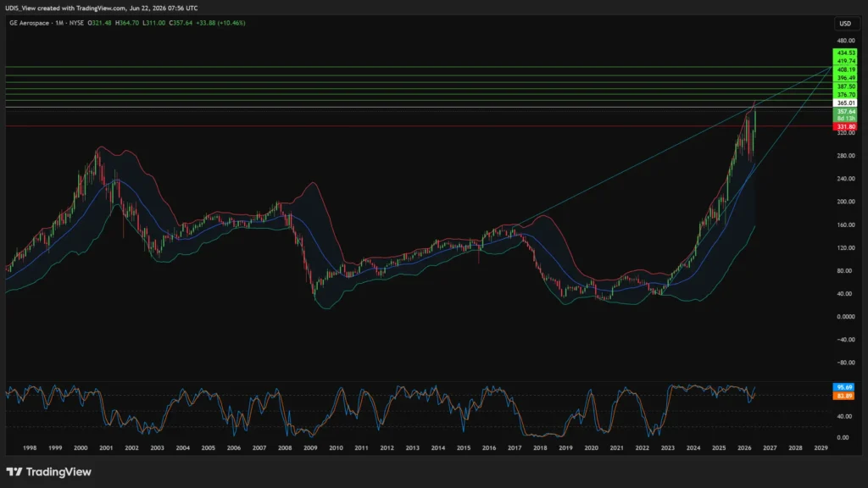Click the 2020 label on time axis
This screenshot has height=488, width=868.
591,447
